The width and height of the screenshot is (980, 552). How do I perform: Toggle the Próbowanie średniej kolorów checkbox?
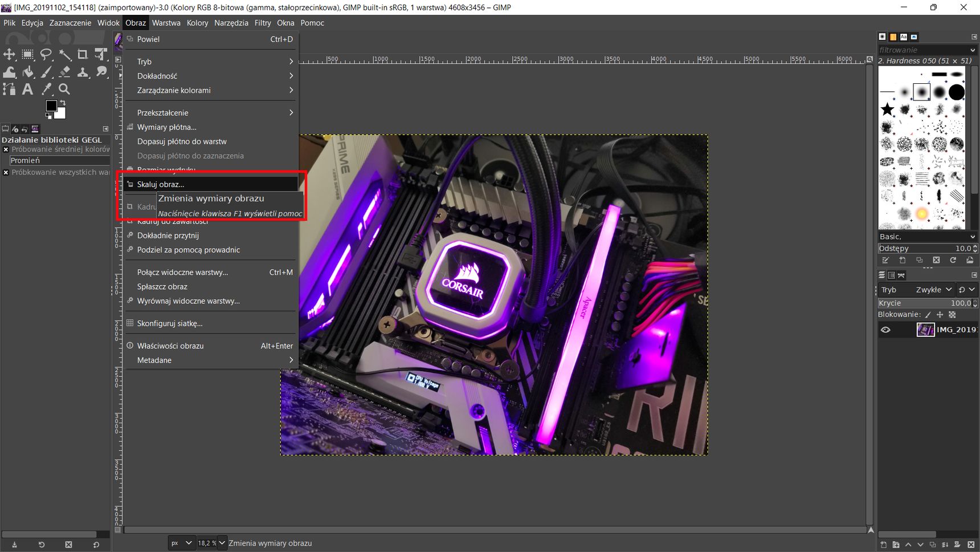point(6,149)
